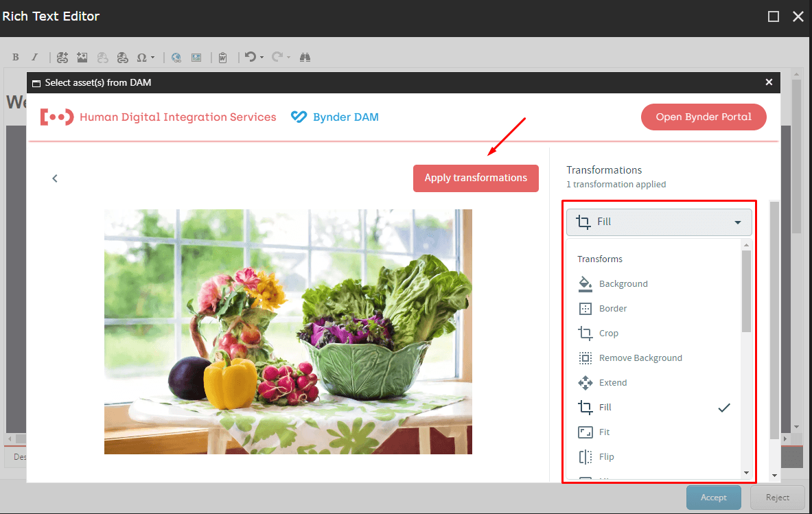Click the Italic formatting icon
812x514 pixels.
34,58
